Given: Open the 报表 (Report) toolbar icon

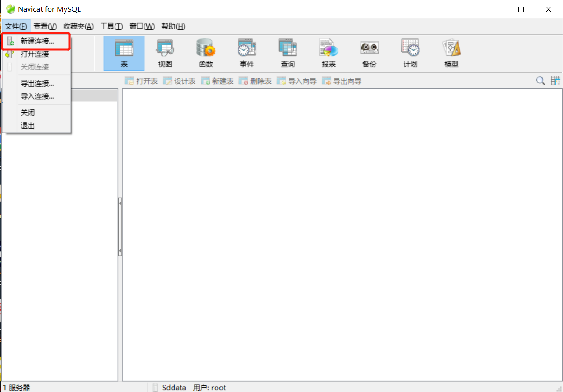Looking at the screenshot, I should point(329,53).
